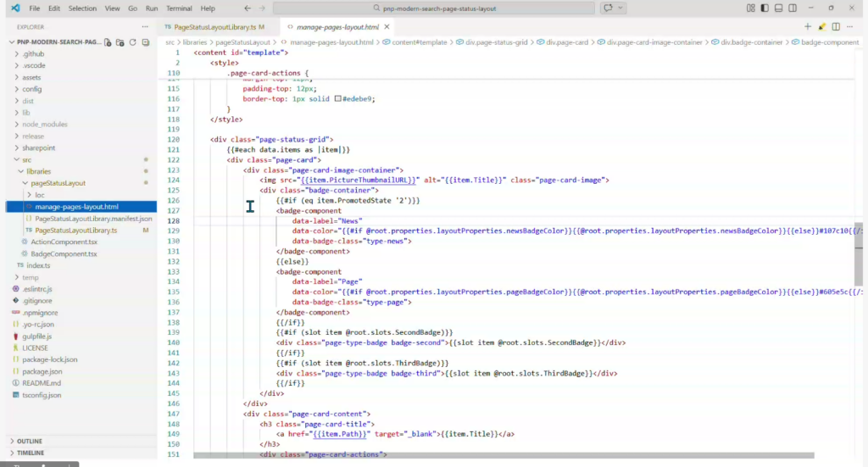Click the New File icon in Explorer

click(107, 42)
